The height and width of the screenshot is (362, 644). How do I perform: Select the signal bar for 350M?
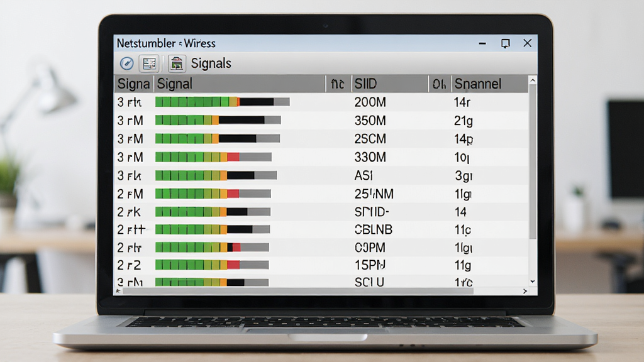tap(218, 120)
